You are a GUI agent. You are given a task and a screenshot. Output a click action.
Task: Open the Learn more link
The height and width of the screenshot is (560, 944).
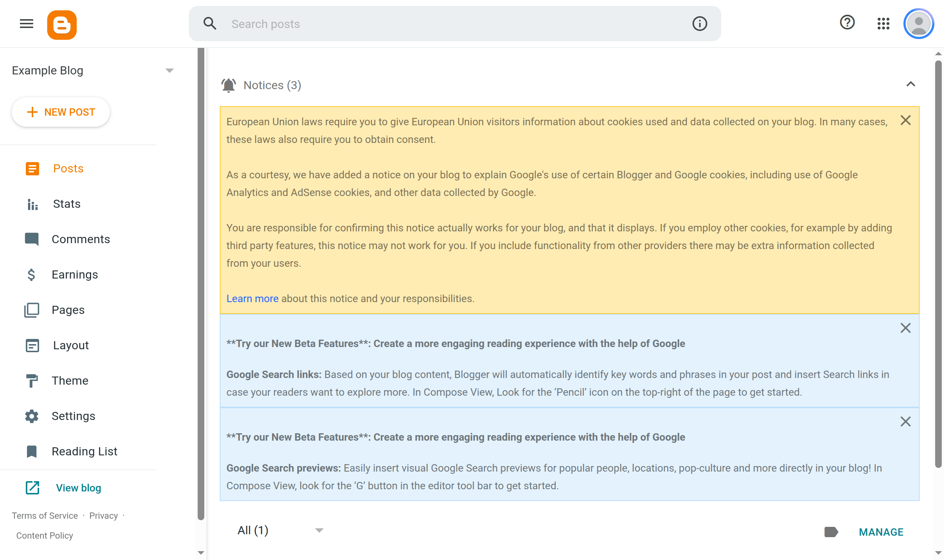(252, 298)
